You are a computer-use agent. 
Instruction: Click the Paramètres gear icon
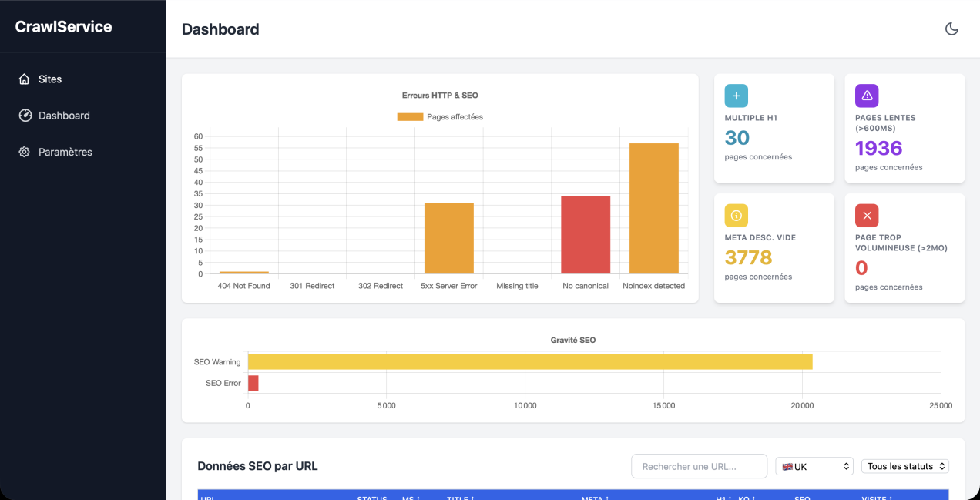(25, 153)
